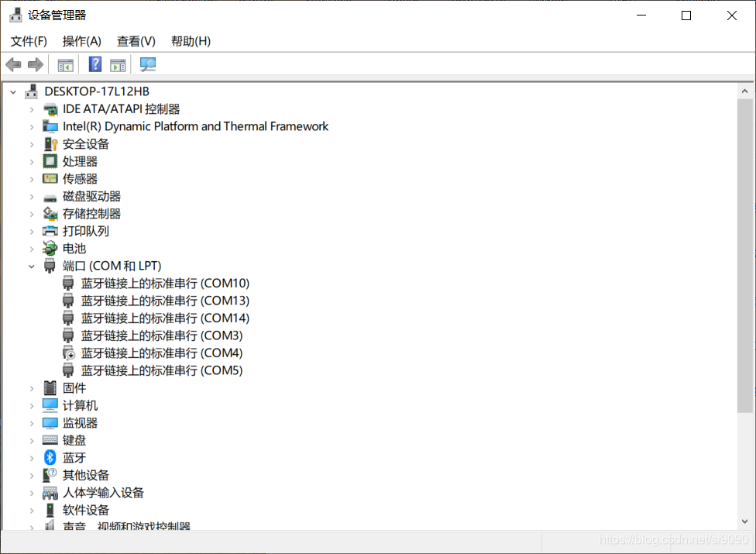This screenshot has width=756, height=554.
Task: Select the 人体学输入设备 label
Action: [103, 493]
